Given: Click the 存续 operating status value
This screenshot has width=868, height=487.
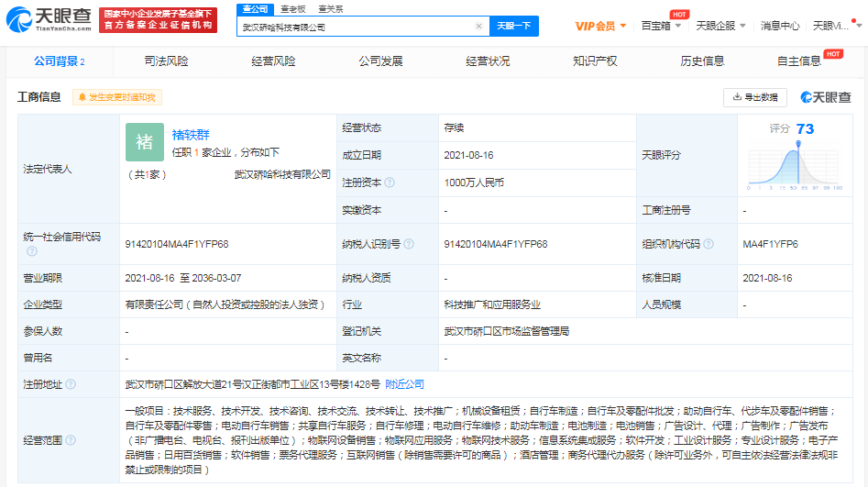Looking at the screenshot, I should 454,128.
